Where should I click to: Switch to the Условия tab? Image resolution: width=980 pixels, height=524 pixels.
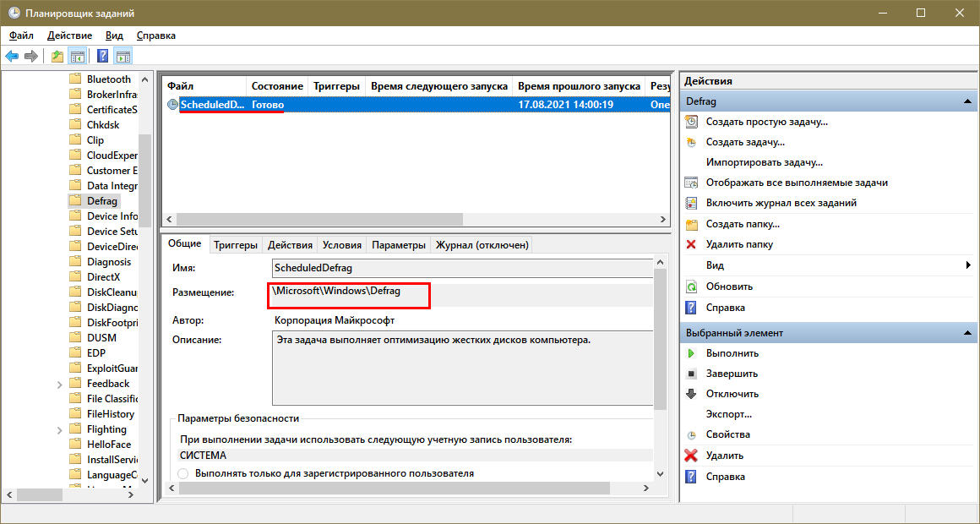[x=341, y=245]
